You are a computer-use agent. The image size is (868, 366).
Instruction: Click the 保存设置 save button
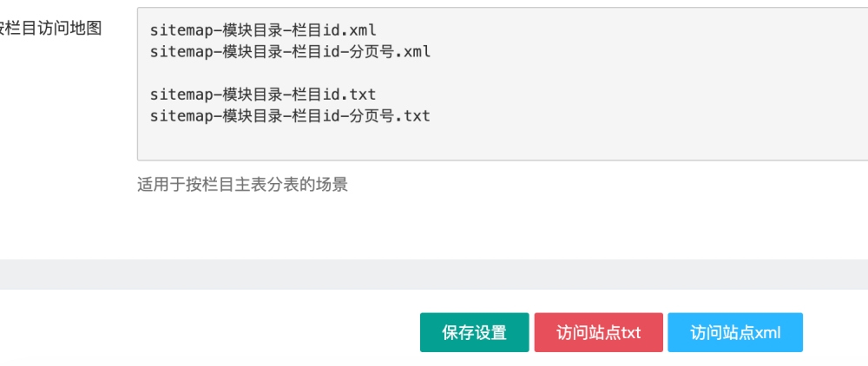point(474,333)
